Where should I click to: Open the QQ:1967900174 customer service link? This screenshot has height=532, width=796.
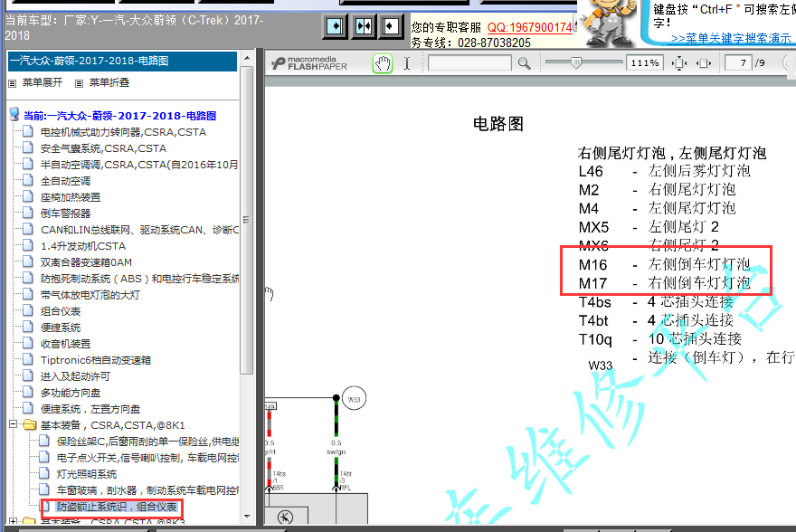click(x=529, y=27)
